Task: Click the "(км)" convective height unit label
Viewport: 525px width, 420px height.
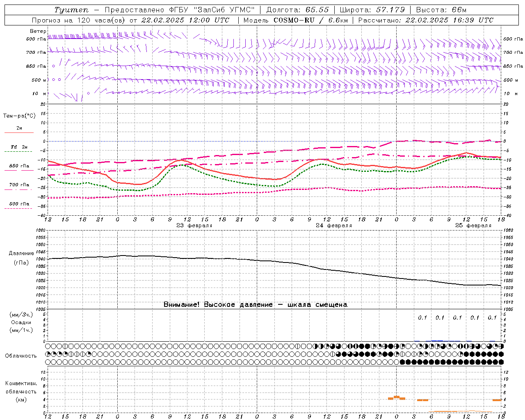Action: 21,399
